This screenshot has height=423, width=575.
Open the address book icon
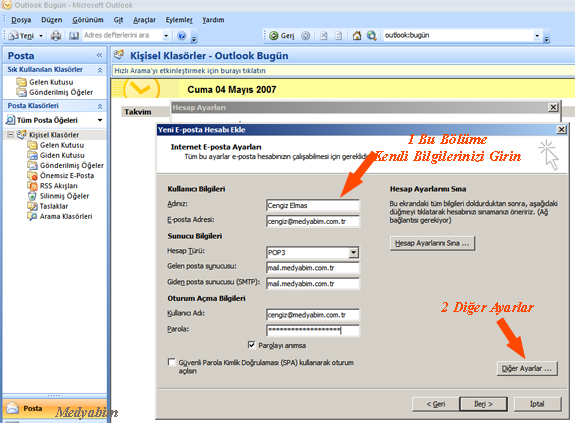pyautogui.click(x=74, y=36)
